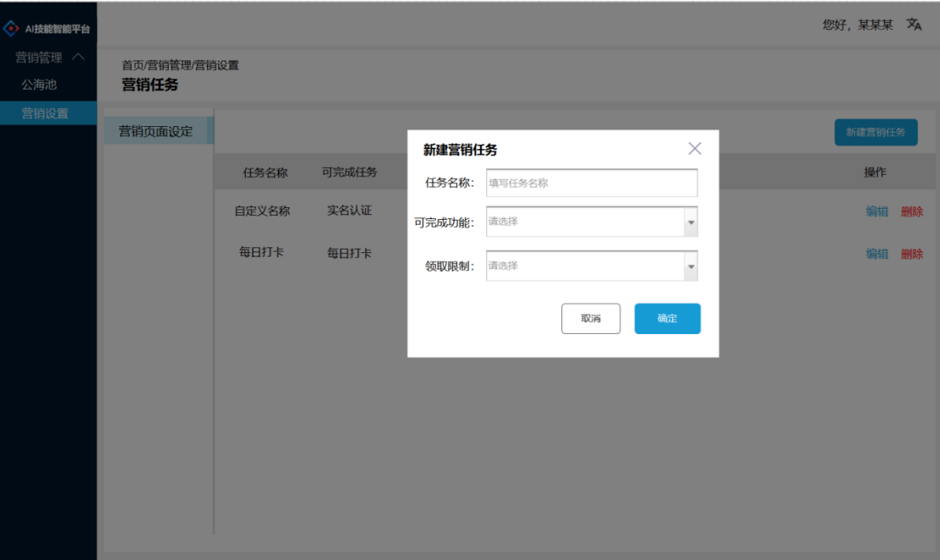
Task: Click the 文A language switch icon
Action: click(913, 26)
